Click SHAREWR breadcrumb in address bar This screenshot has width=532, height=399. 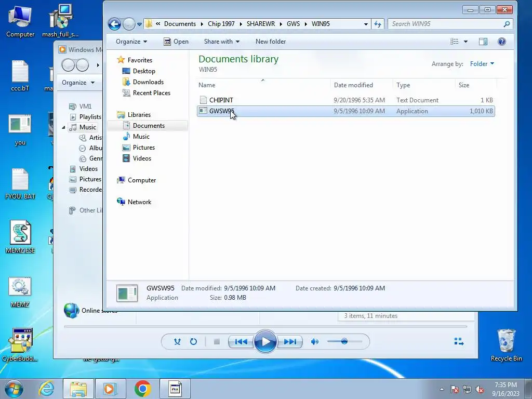261,24
